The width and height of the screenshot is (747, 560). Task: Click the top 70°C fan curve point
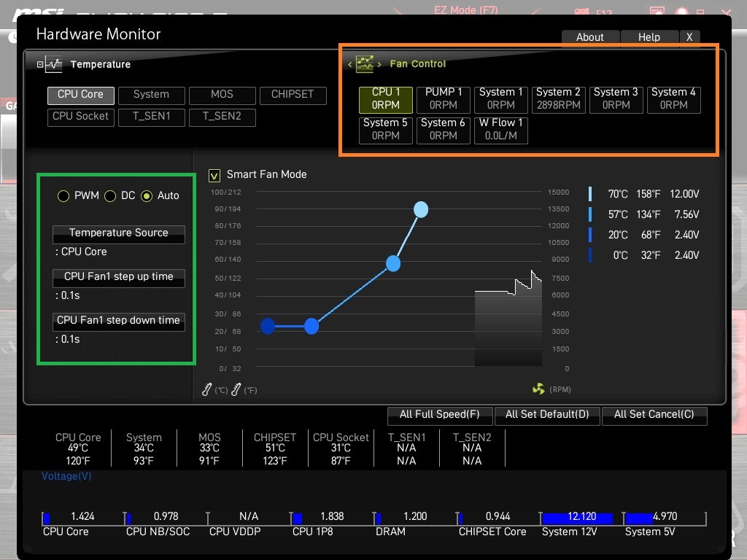click(x=421, y=209)
